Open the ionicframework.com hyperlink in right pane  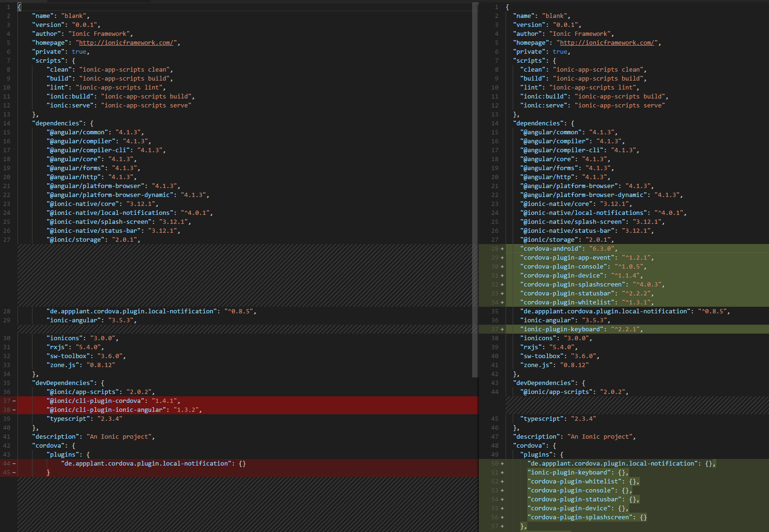coord(607,42)
